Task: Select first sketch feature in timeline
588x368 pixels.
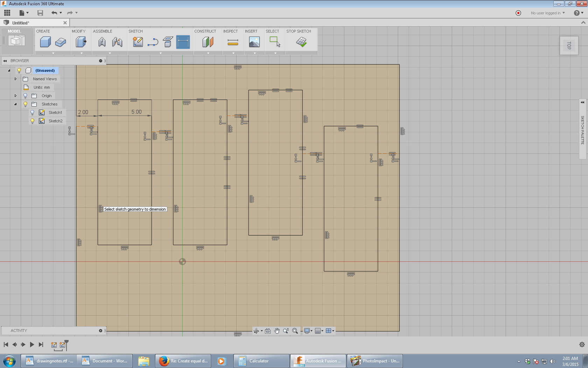Action: click(54, 345)
